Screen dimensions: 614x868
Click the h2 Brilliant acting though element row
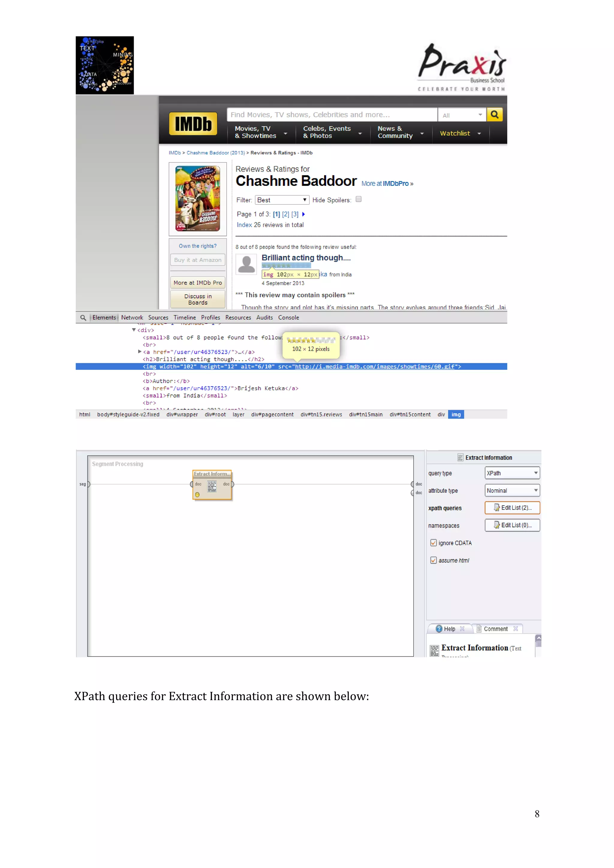(x=203, y=359)
